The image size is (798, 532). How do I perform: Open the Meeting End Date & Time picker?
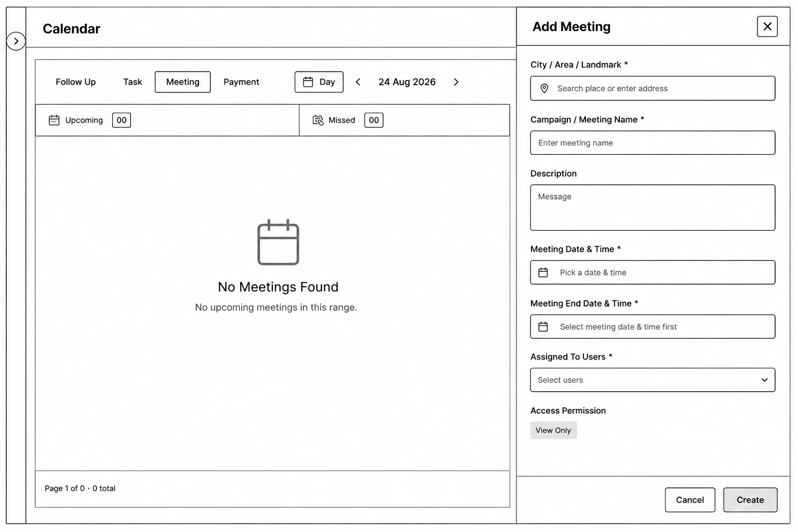click(653, 327)
